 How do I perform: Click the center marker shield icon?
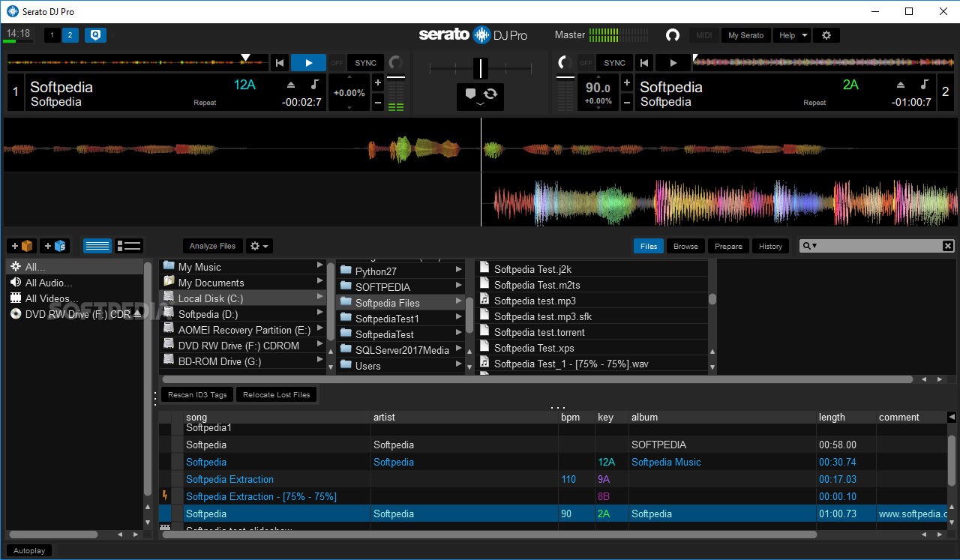(470, 94)
